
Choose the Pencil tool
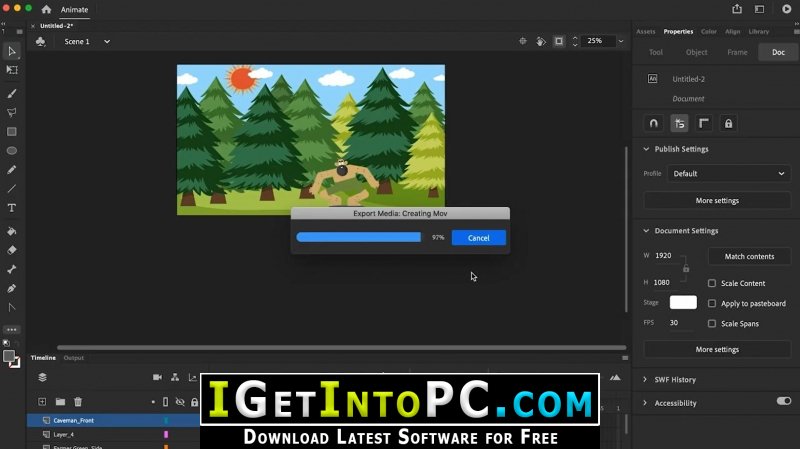tap(12, 169)
